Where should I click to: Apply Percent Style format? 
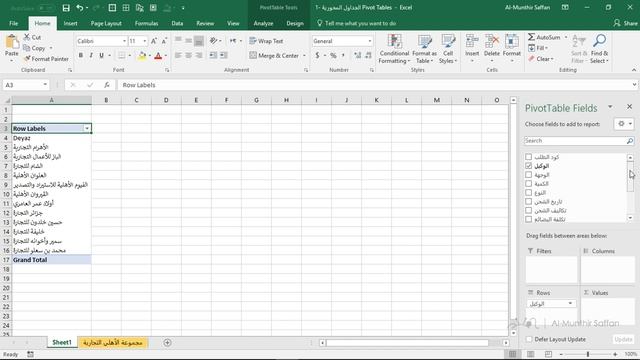point(333,55)
